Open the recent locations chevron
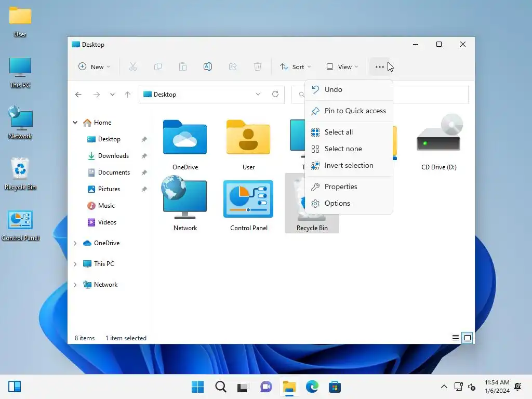The width and height of the screenshot is (532, 399). (112, 95)
